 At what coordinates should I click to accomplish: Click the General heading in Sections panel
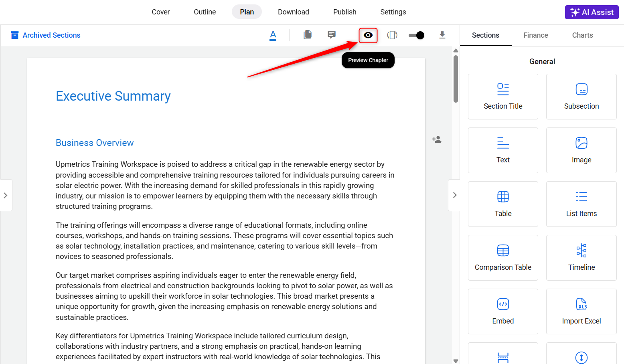(x=542, y=61)
